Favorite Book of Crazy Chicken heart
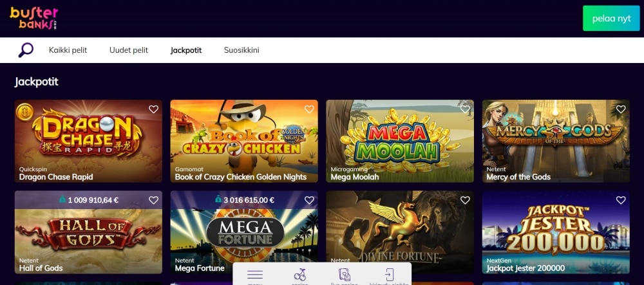The image size is (644, 285). pyautogui.click(x=309, y=109)
